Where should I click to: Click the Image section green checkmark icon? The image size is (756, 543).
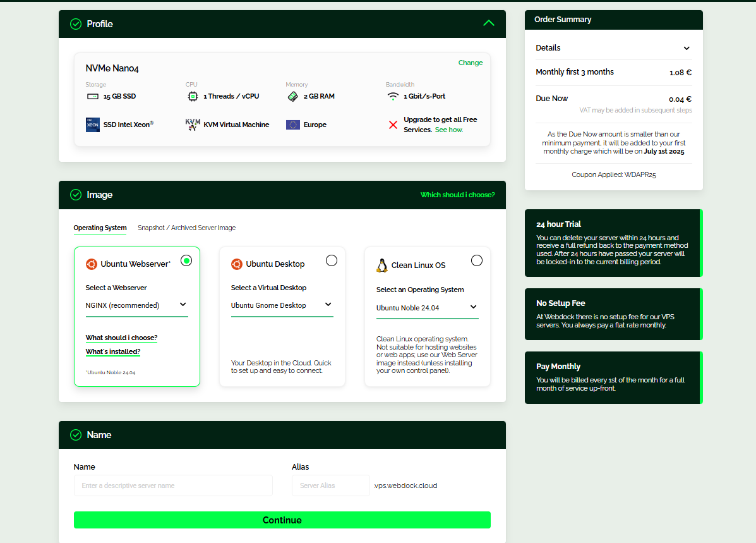76,195
